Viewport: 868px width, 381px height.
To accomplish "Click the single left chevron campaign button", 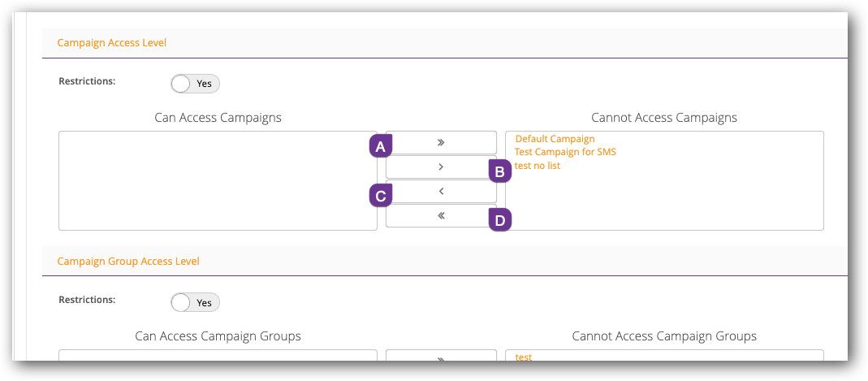I will [443, 192].
